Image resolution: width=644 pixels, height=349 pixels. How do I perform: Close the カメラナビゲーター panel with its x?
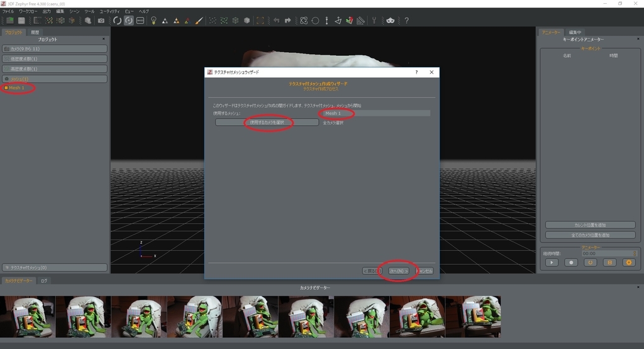pos(638,287)
